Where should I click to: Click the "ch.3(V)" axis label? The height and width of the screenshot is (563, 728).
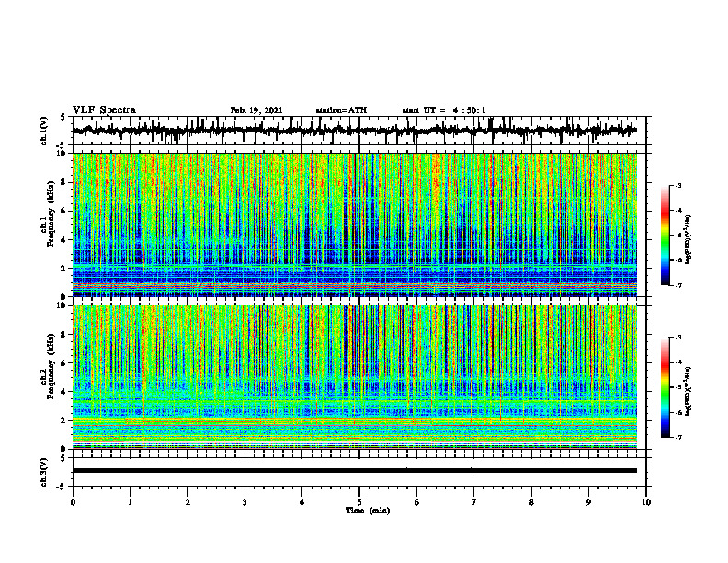(44, 472)
